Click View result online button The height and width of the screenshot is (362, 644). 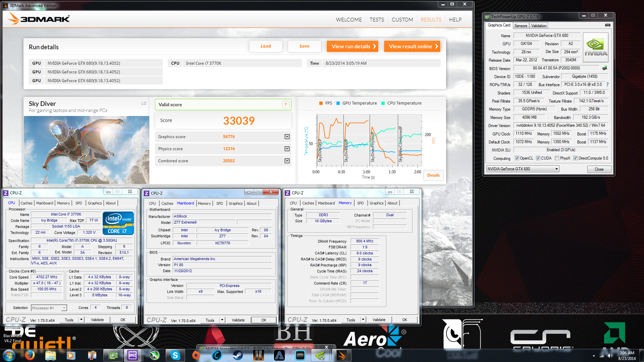pos(412,47)
